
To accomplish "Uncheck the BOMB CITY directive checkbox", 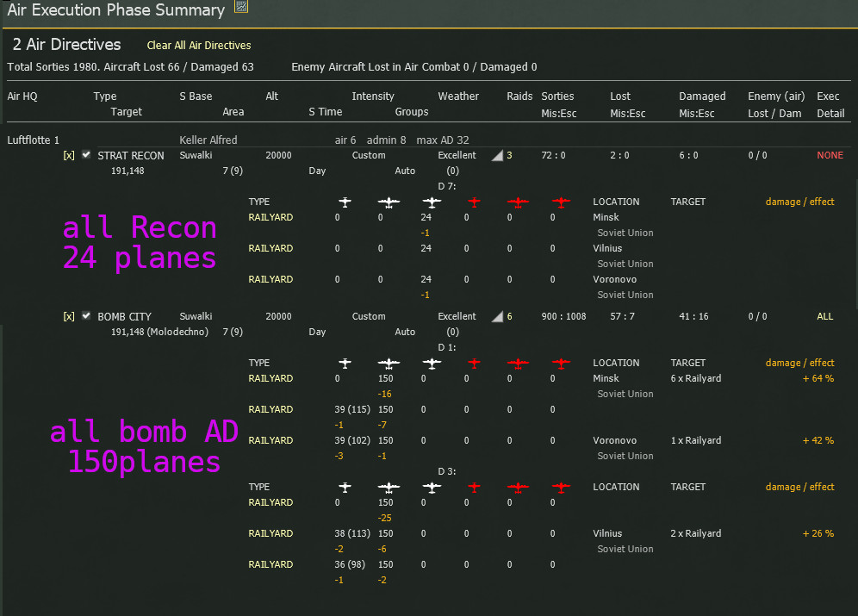I will [86, 315].
